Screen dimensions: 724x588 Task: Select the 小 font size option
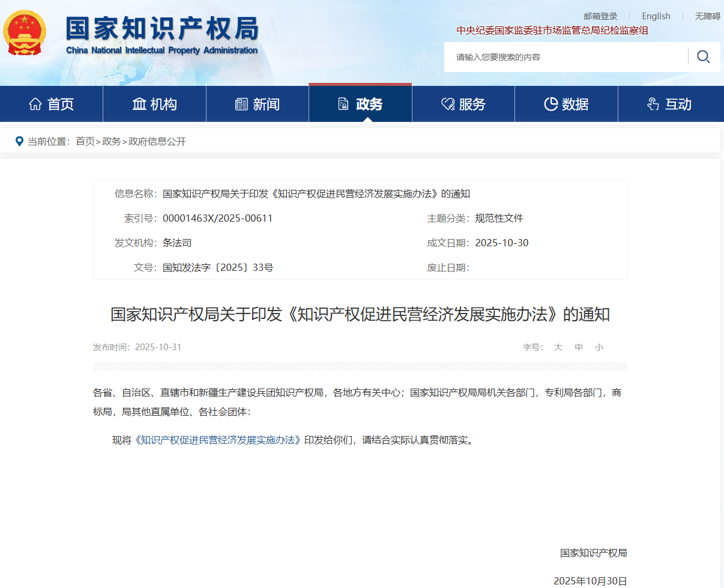[599, 347]
